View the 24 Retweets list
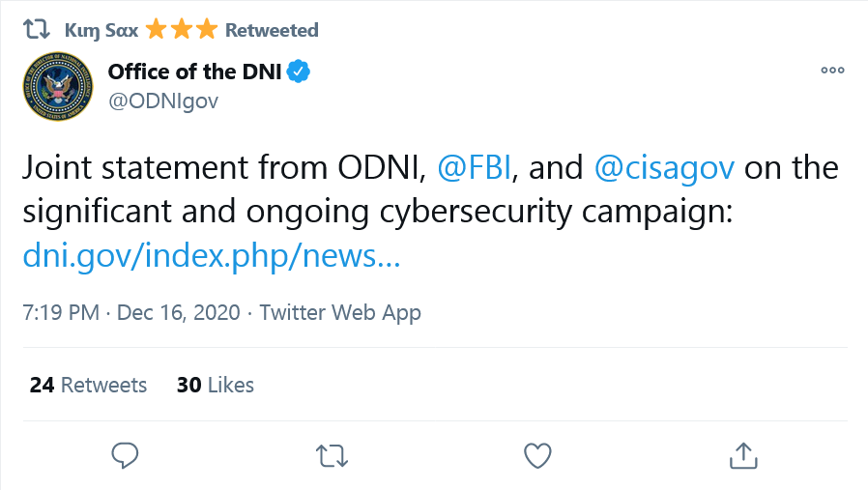This screenshot has width=868, height=490. (88, 385)
